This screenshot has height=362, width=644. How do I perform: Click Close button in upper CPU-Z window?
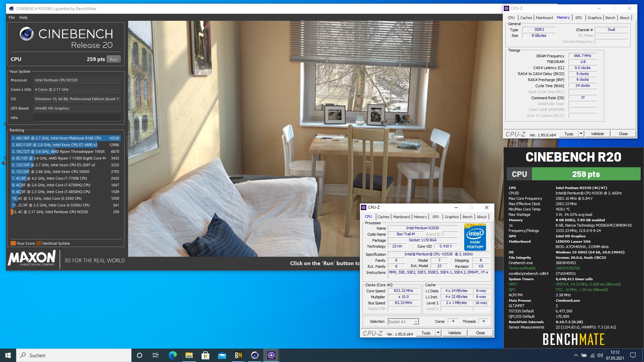pos(623,134)
